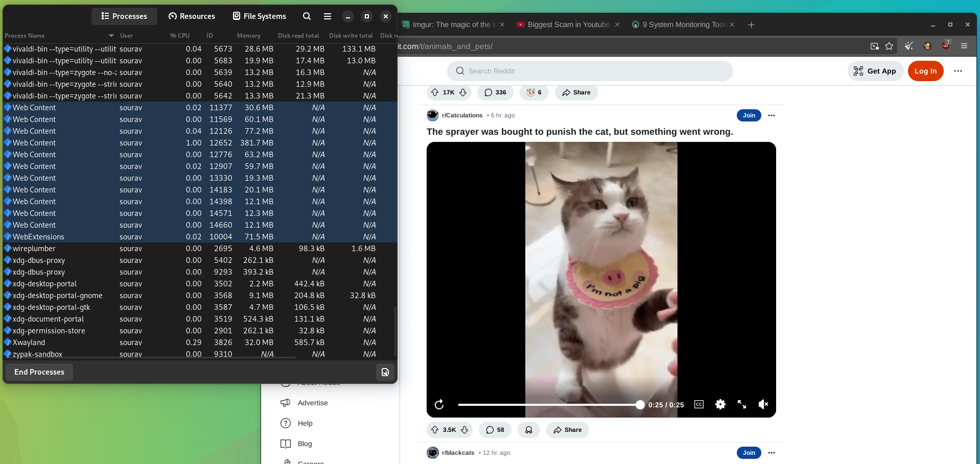This screenshot has width=980, height=464.
Task: Open the r/Catculations post overflow menu
Action: click(772, 115)
